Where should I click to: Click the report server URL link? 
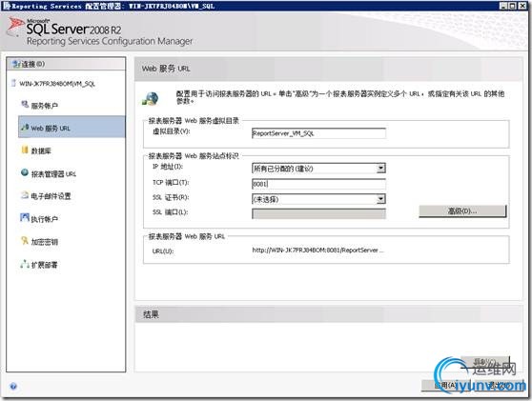click(x=318, y=251)
